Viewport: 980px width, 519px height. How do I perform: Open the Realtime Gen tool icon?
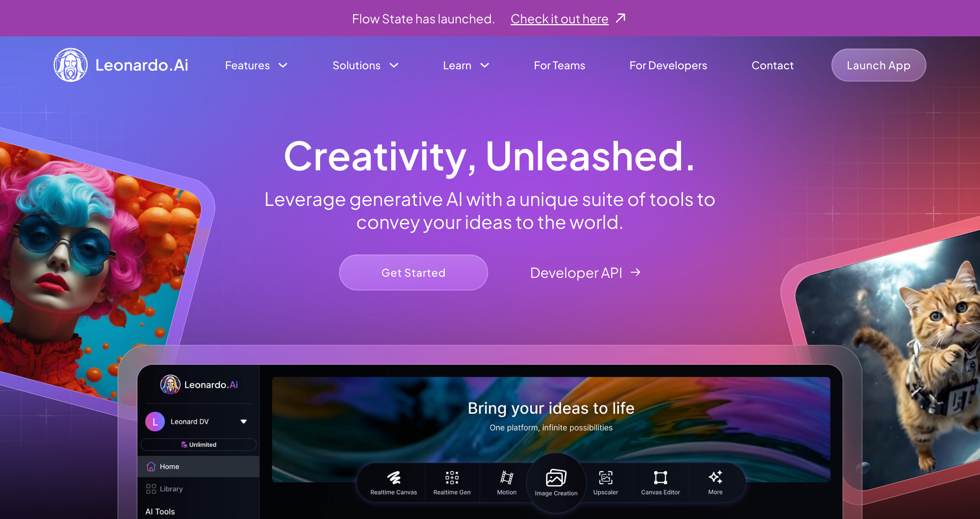click(x=452, y=478)
